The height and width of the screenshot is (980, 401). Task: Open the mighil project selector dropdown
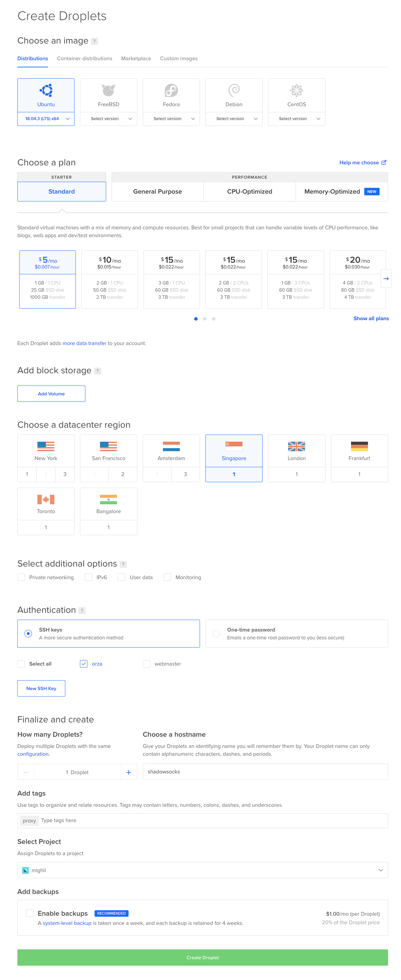coord(202,870)
